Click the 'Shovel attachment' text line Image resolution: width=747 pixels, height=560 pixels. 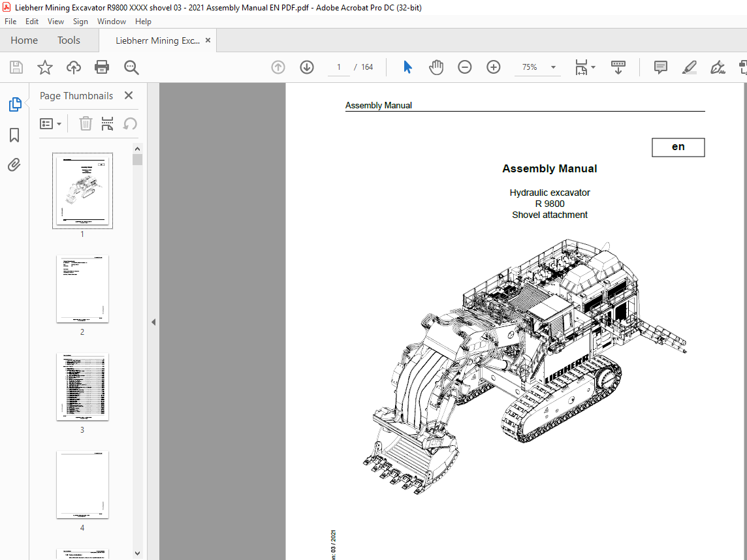pyautogui.click(x=550, y=215)
